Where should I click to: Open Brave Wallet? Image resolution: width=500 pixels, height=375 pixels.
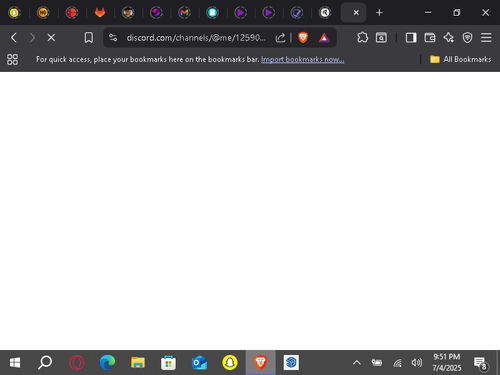click(x=430, y=38)
